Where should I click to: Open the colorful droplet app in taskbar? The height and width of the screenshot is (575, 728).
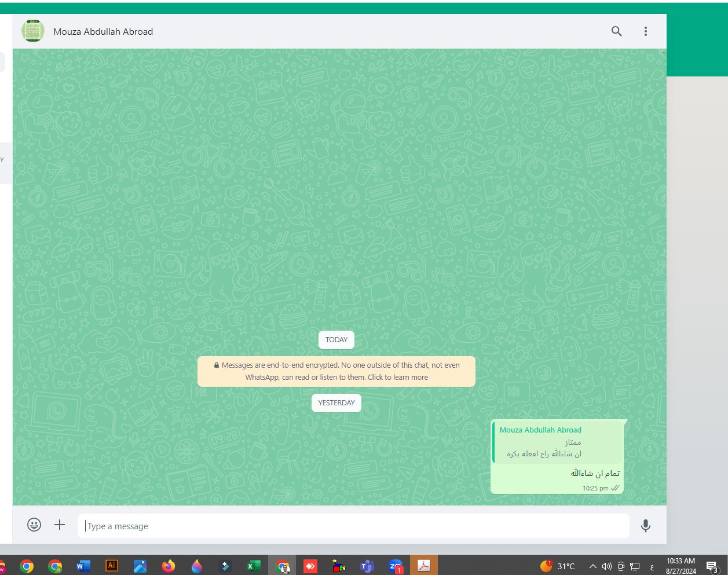click(197, 566)
